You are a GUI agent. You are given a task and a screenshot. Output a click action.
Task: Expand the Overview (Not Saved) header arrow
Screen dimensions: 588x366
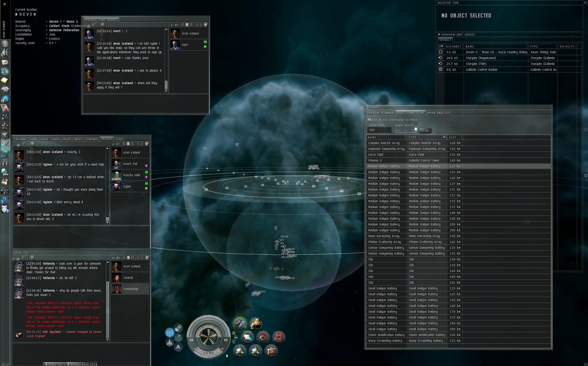439,35
